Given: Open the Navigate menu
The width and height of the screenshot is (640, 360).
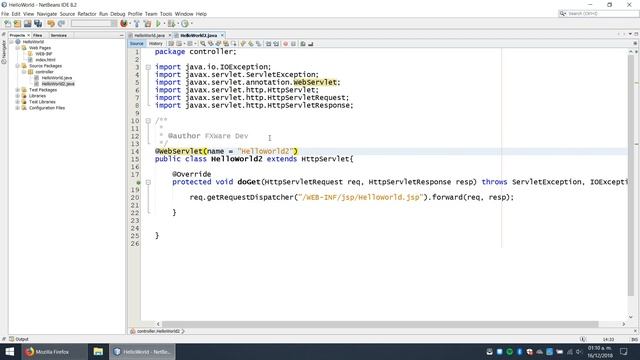Looking at the screenshot, I should pyautogui.click(x=47, y=14).
